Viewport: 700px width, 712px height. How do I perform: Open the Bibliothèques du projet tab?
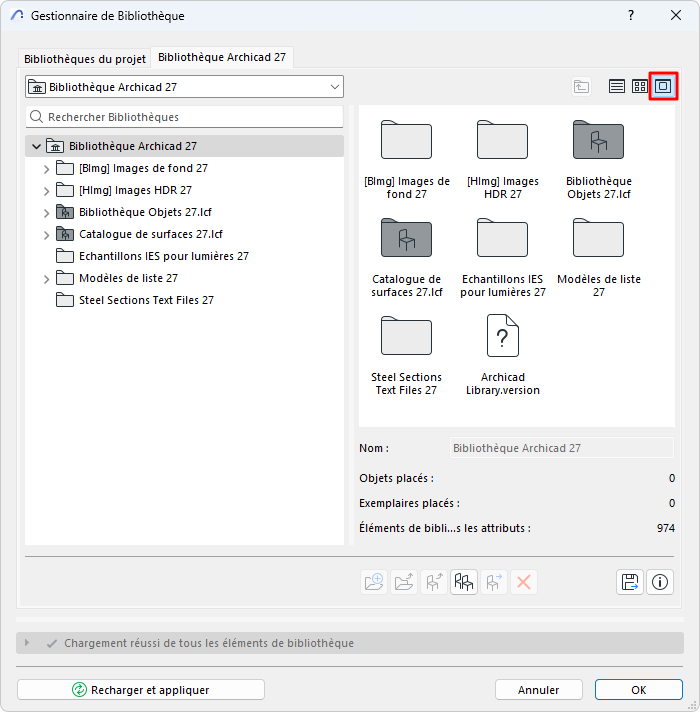click(x=84, y=59)
